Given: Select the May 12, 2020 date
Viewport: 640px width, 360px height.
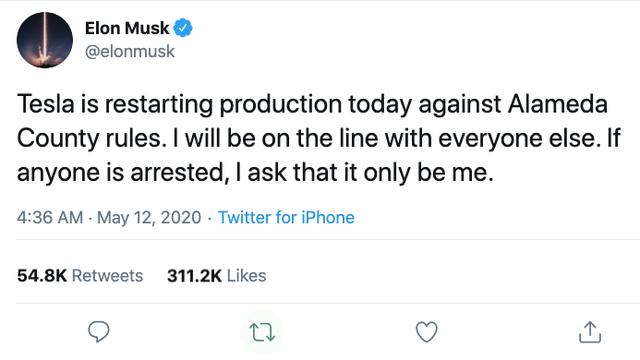Looking at the screenshot, I should 149,218.
